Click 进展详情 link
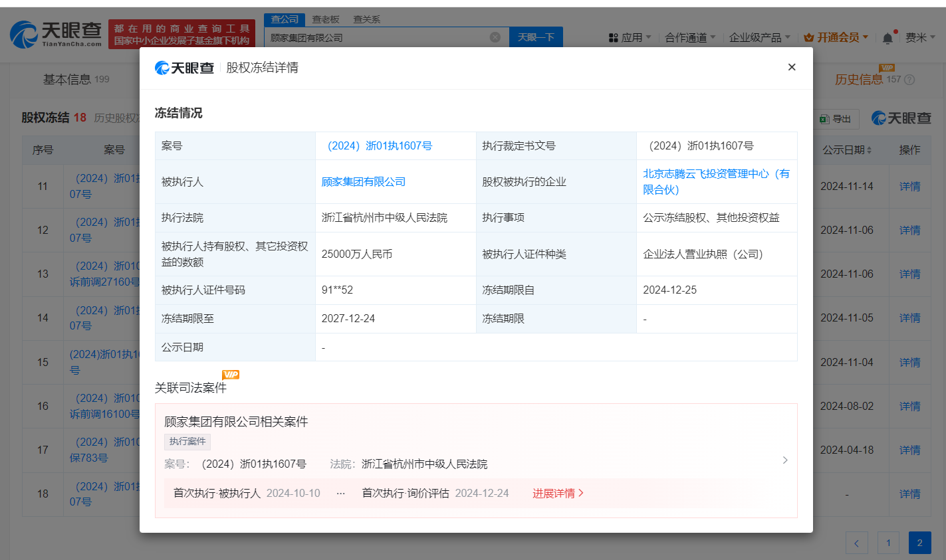The height and width of the screenshot is (560, 946). [x=558, y=494]
